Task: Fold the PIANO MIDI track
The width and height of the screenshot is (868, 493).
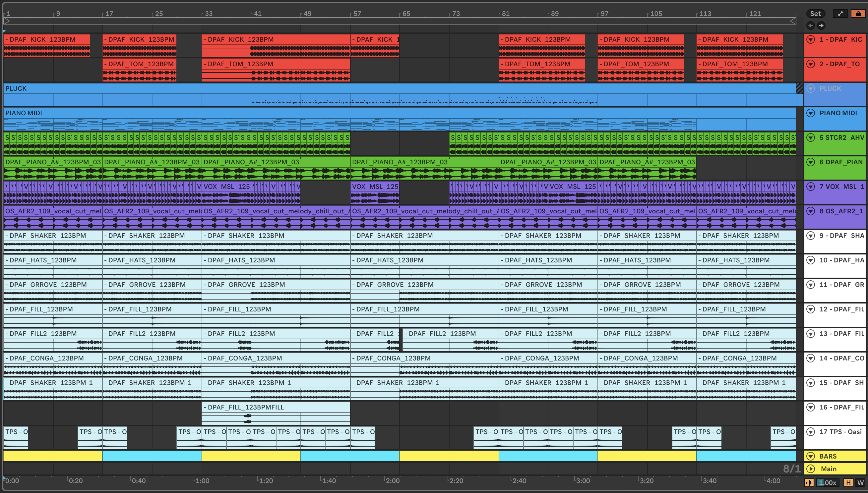Action: 811,113
